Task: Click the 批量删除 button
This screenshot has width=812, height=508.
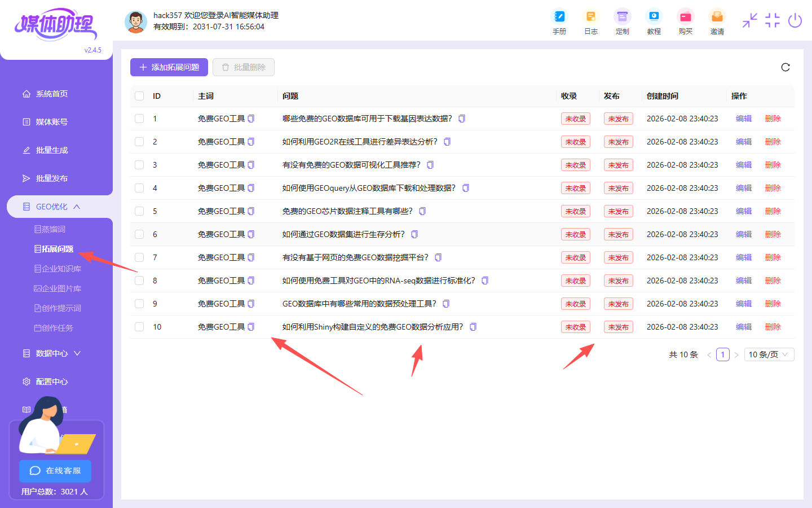Action: point(244,67)
